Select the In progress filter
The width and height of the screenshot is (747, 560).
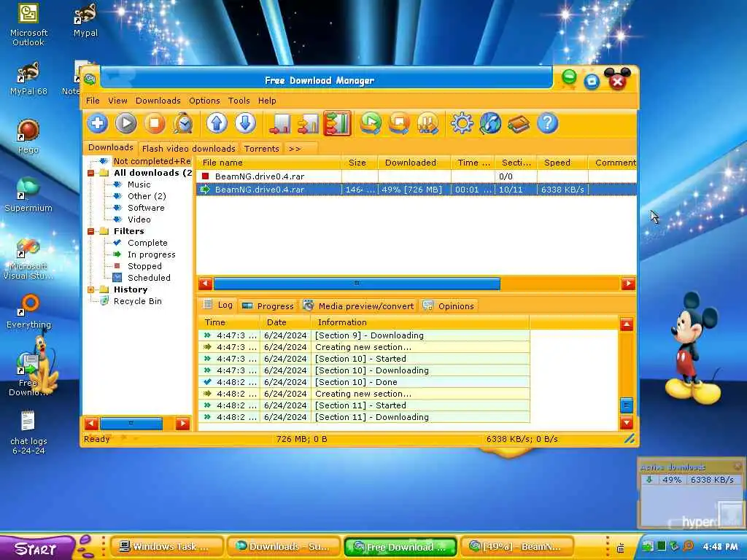[152, 254]
